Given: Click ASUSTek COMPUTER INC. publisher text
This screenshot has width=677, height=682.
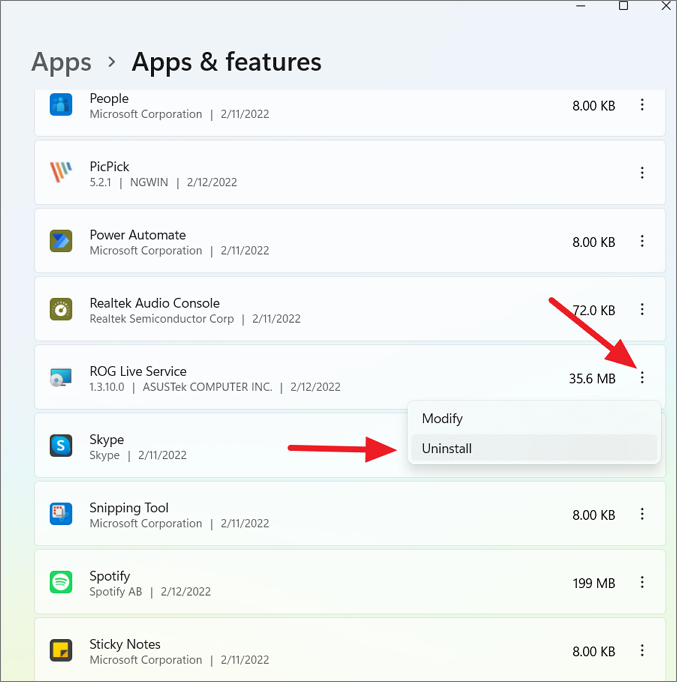Looking at the screenshot, I should (207, 387).
